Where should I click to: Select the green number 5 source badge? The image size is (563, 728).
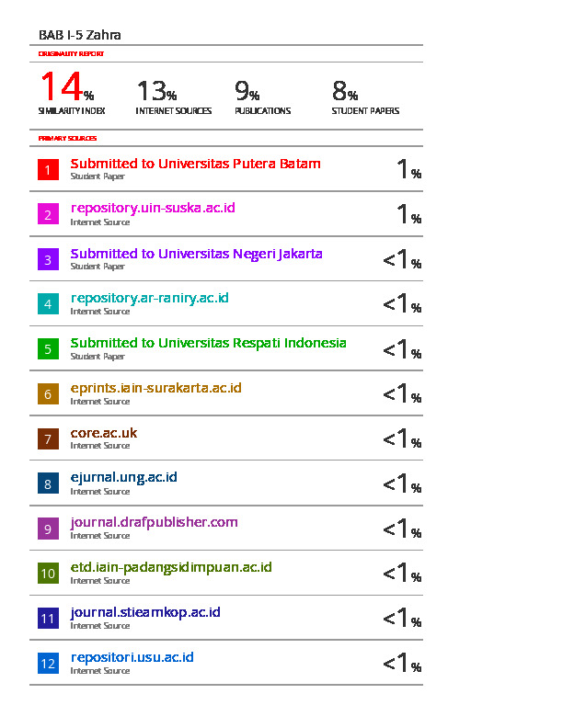coord(48,349)
